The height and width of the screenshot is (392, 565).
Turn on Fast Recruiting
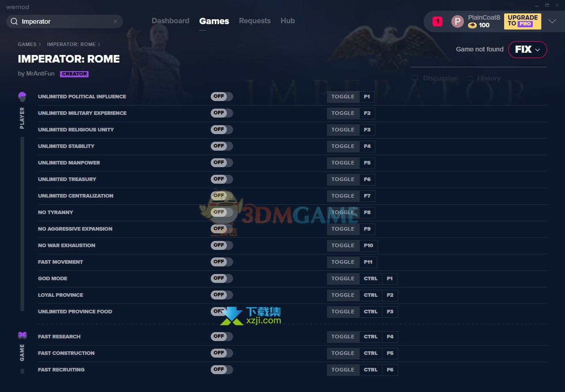tap(222, 370)
